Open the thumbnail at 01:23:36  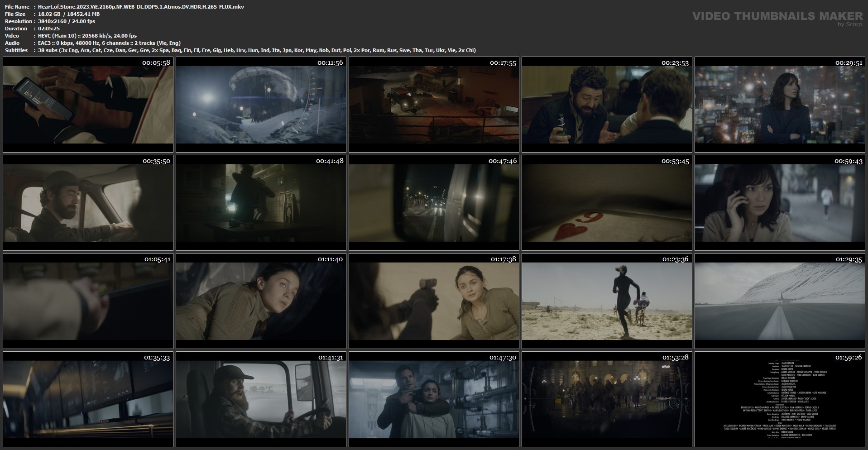607,301
